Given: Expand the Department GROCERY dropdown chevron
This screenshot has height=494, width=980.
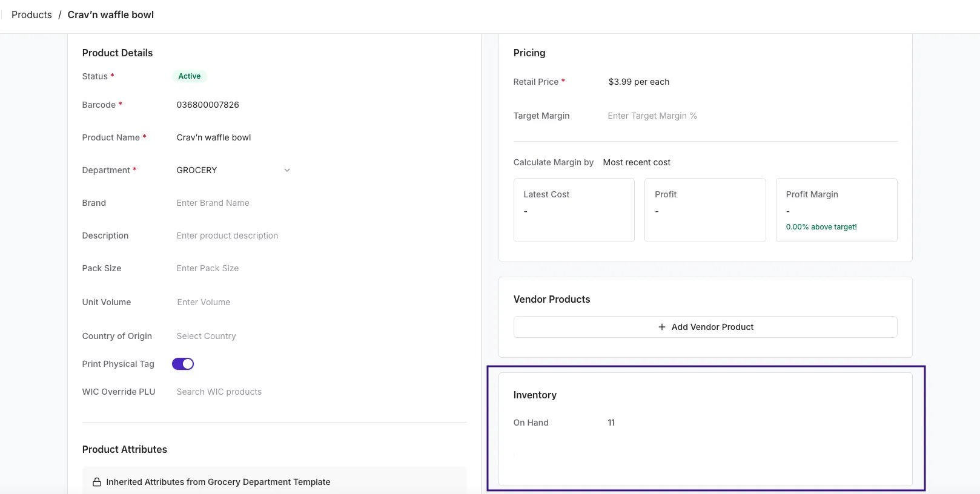Looking at the screenshot, I should 287,170.
